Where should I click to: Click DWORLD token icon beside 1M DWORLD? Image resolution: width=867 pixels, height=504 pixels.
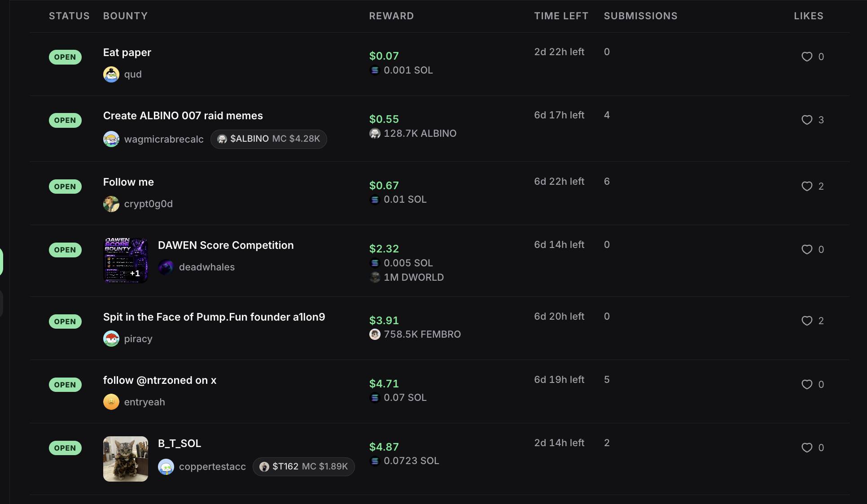[375, 278]
